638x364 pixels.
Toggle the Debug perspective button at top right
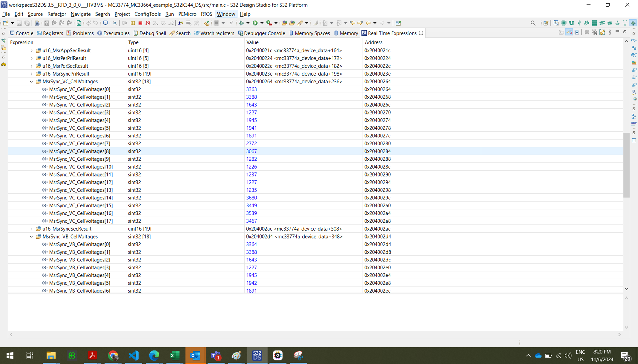click(633, 23)
